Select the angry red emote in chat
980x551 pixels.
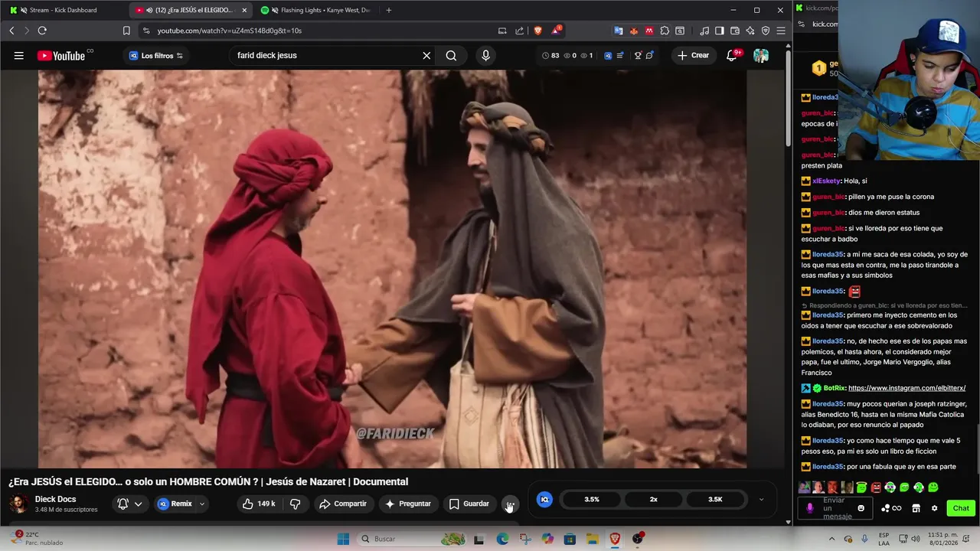(x=876, y=487)
